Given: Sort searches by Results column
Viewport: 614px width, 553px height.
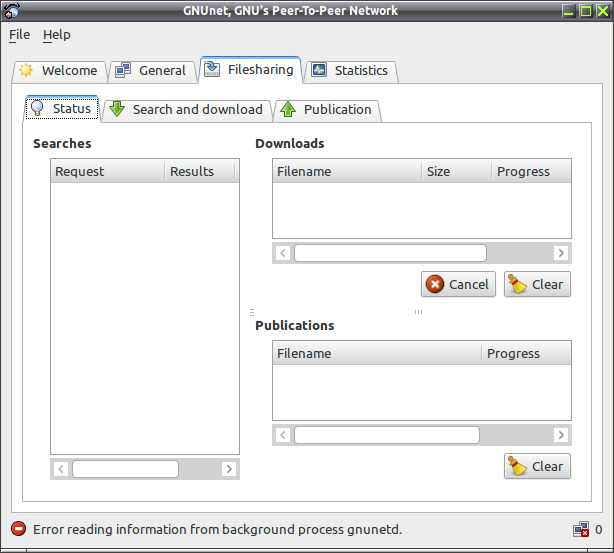Looking at the screenshot, I should point(200,171).
